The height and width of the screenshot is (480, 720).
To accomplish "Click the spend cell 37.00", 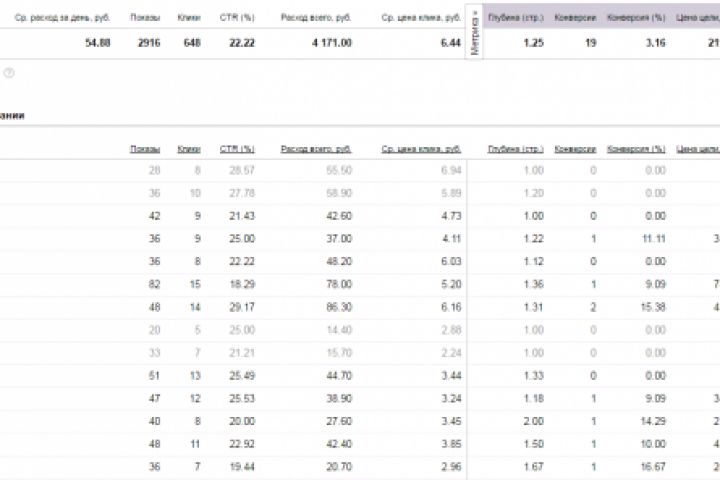I will coord(339,238).
